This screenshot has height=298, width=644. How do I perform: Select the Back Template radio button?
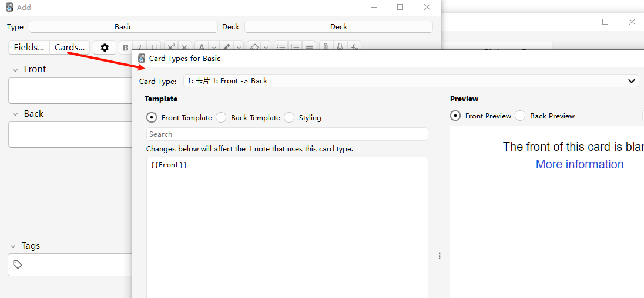221,118
